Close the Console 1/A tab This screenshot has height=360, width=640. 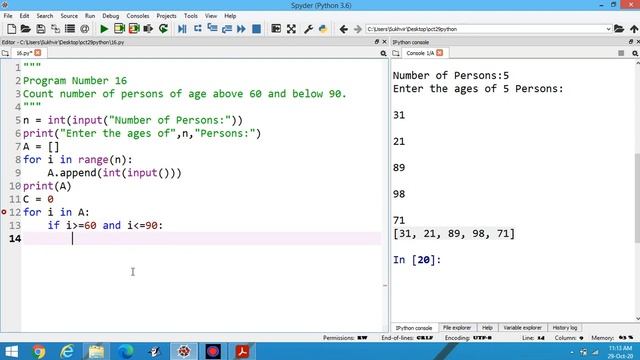tap(440, 53)
